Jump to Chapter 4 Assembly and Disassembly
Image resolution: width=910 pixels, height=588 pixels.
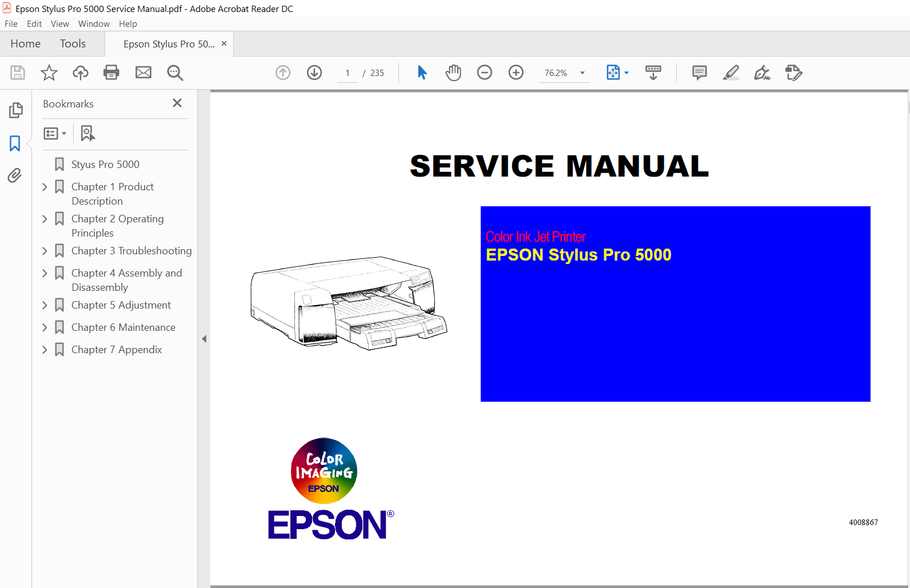click(x=126, y=280)
